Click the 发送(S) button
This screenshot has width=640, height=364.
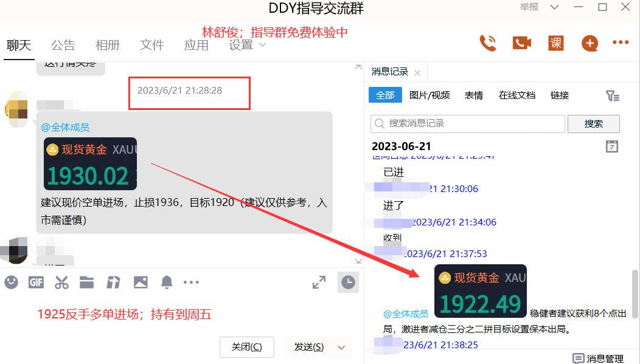[309, 347]
